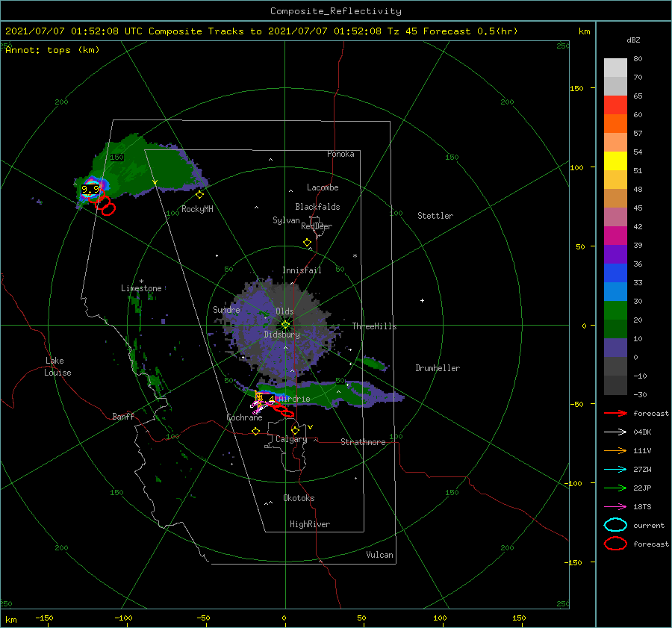The image size is (672, 628).
Task: Click the yellow diamond marker above Calgary
Action: click(x=295, y=430)
